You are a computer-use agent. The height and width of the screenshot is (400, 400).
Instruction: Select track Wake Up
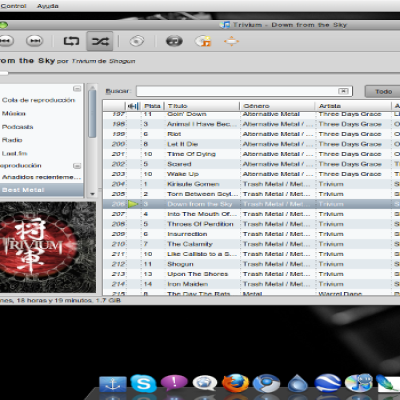[x=251, y=174]
